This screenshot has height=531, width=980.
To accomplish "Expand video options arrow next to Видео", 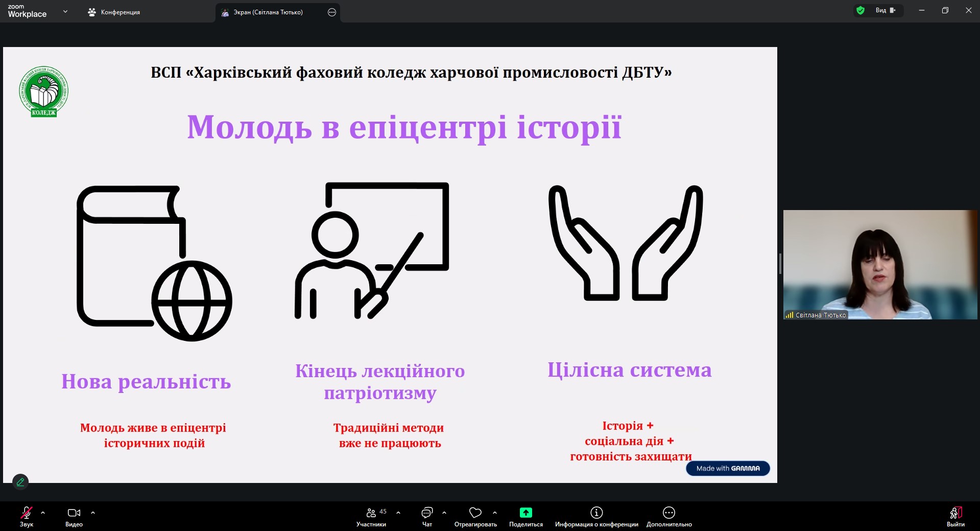I will tap(93, 512).
